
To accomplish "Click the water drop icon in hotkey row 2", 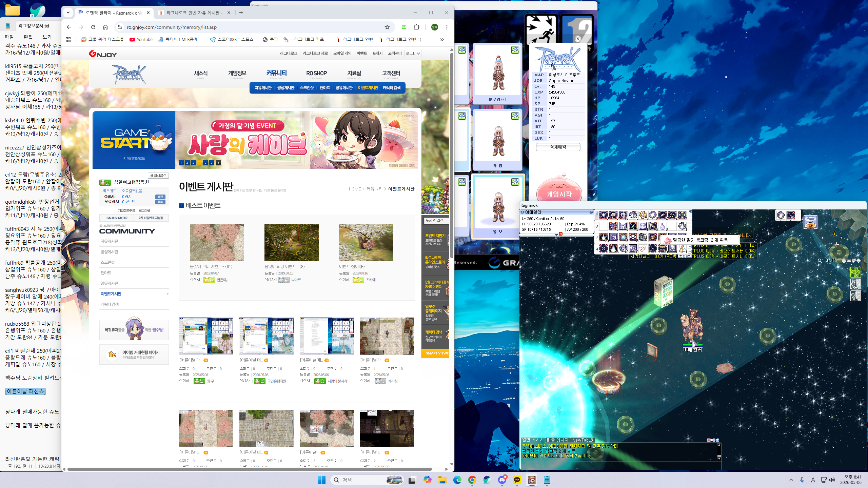I will point(663,226).
